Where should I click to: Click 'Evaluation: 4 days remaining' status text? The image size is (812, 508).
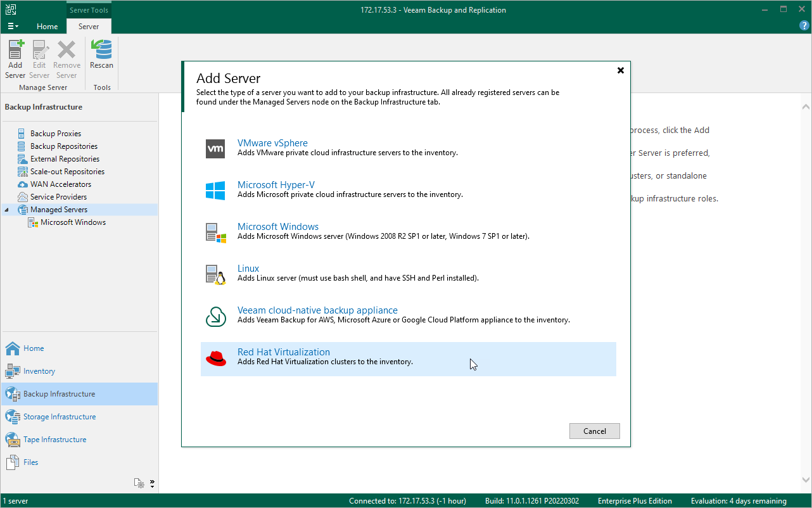pos(739,501)
